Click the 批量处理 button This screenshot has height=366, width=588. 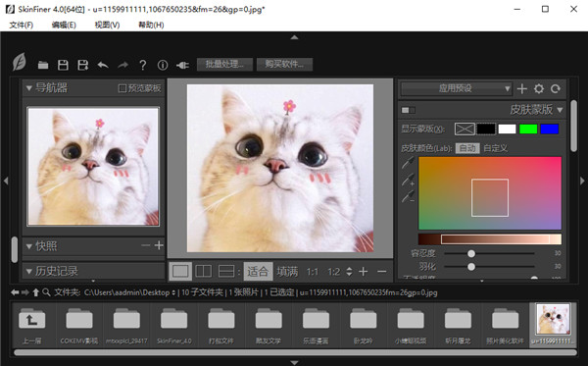[224, 64]
